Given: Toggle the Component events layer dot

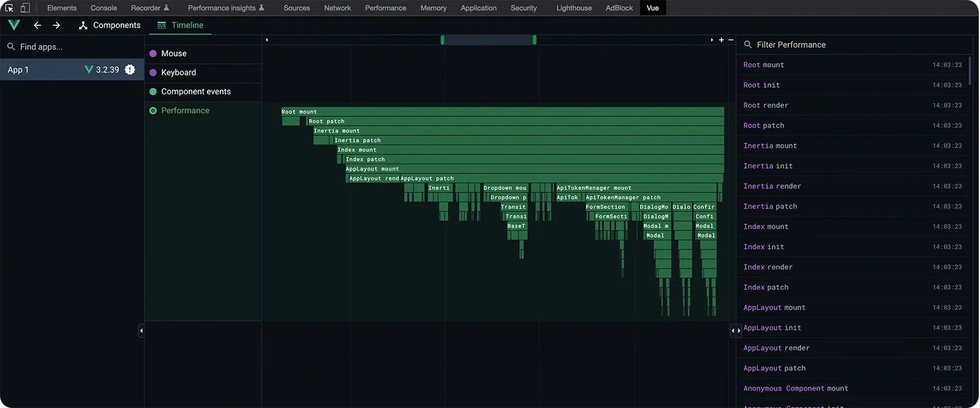Looking at the screenshot, I should 153,92.
